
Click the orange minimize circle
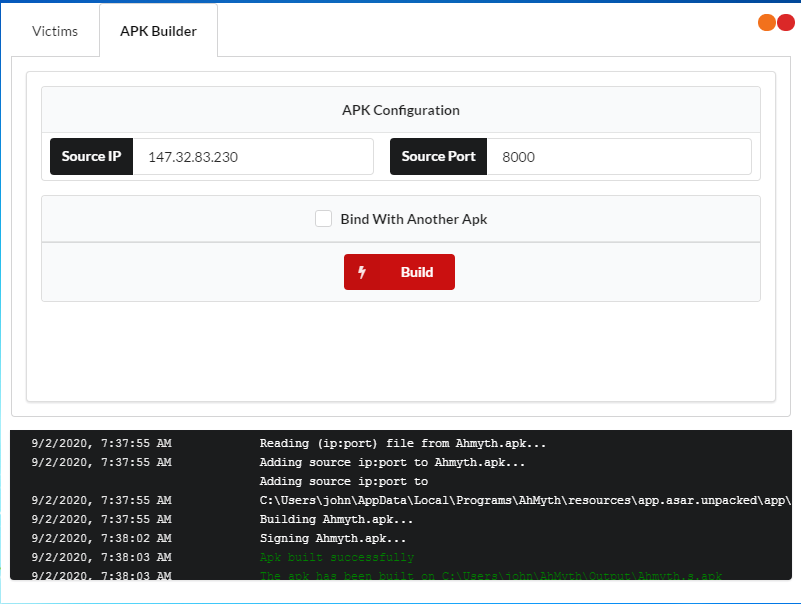(x=766, y=22)
